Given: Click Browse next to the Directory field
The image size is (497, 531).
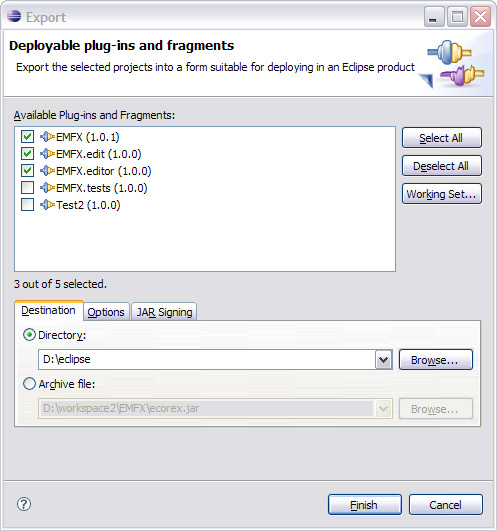Looking at the screenshot, I should click(x=436, y=360).
